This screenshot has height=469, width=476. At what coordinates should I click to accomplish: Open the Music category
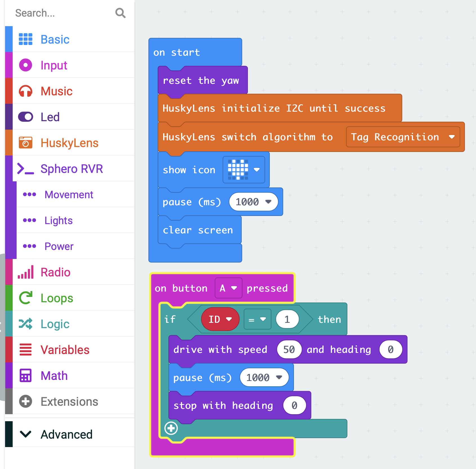click(70, 91)
